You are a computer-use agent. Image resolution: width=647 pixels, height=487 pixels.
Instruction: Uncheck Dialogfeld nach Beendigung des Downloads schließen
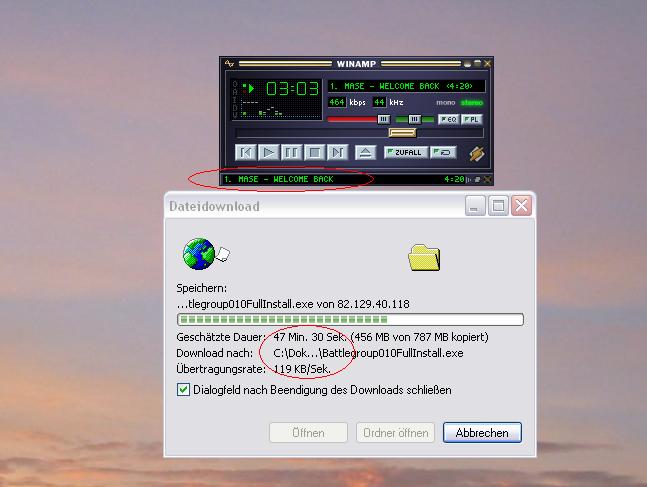pos(183,390)
